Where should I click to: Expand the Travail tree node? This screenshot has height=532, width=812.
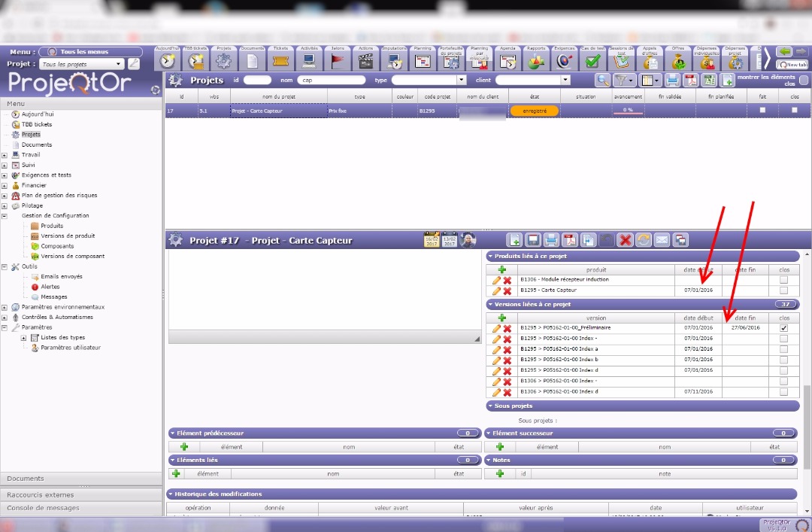point(5,155)
